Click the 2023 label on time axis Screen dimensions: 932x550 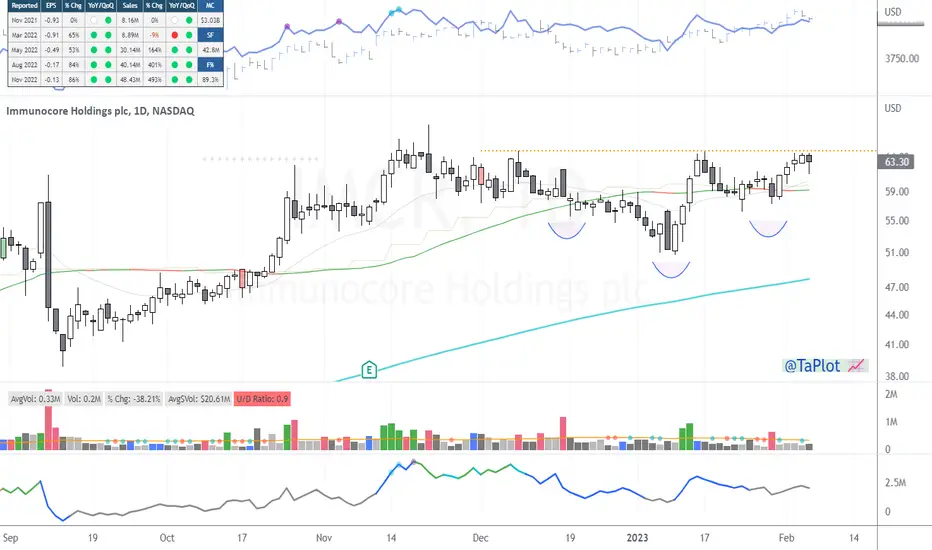[x=637, y=538]
